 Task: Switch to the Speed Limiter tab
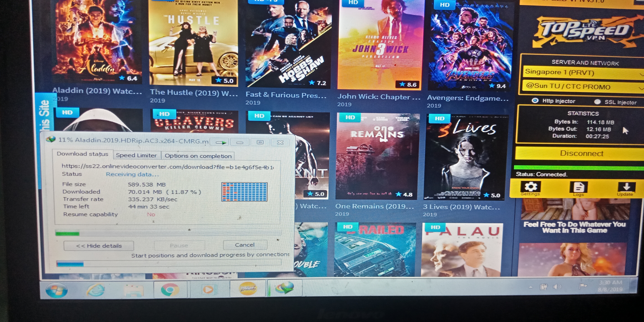point(136,155)
